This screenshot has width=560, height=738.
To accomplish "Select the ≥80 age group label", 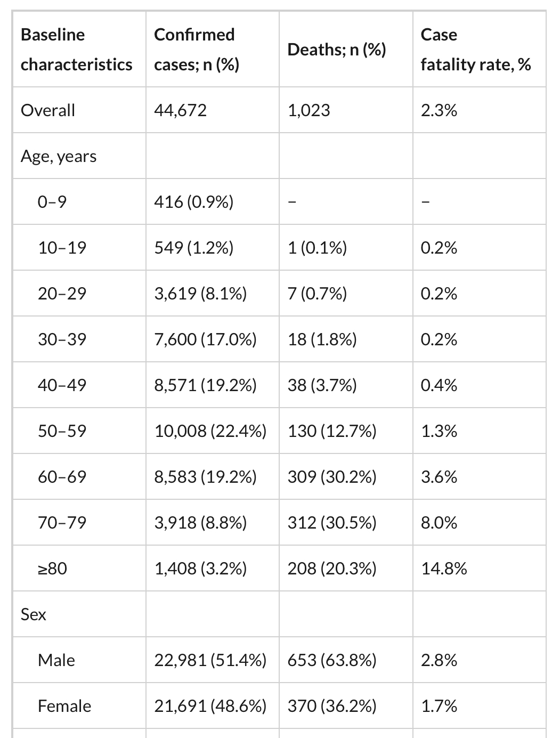I will pos(52,569).
